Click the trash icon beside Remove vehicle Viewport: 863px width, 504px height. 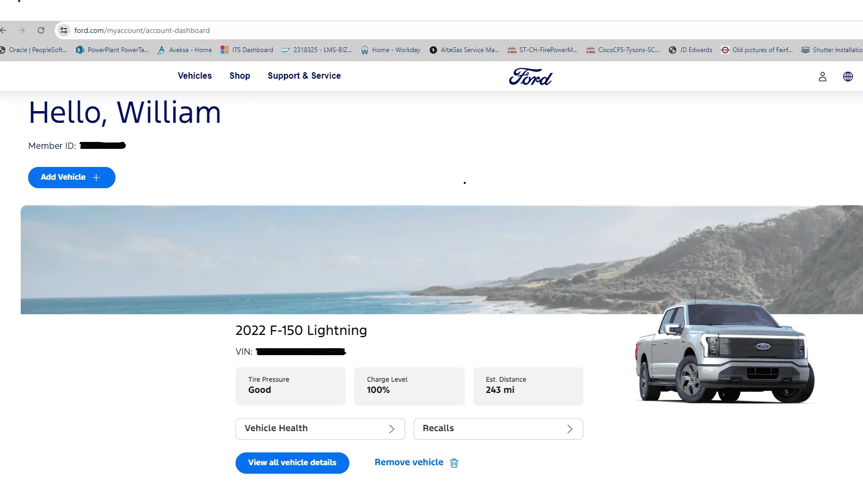[x=454, y=463]
